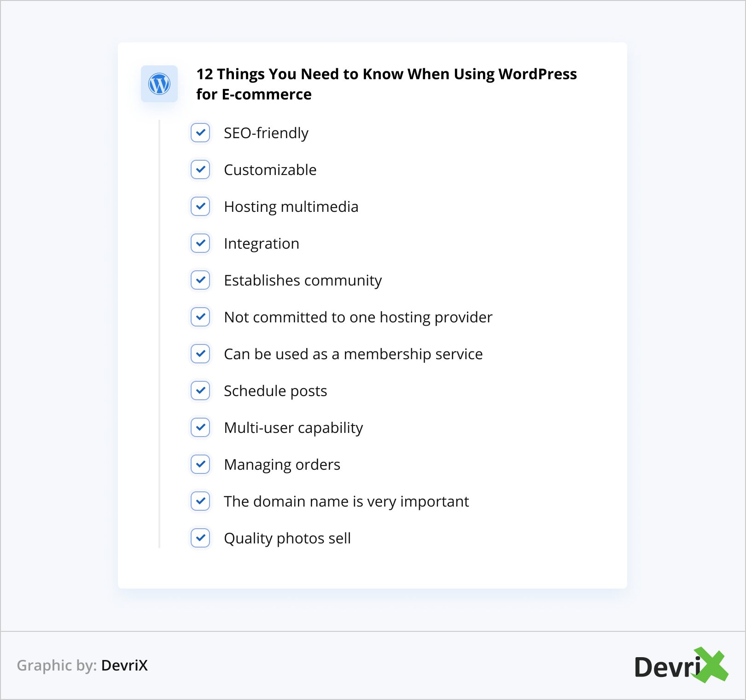The width and height of the screenshot is (746, 700).
Task: Click the 'Schedule posts' item label
Action: [x=275, y=391]
